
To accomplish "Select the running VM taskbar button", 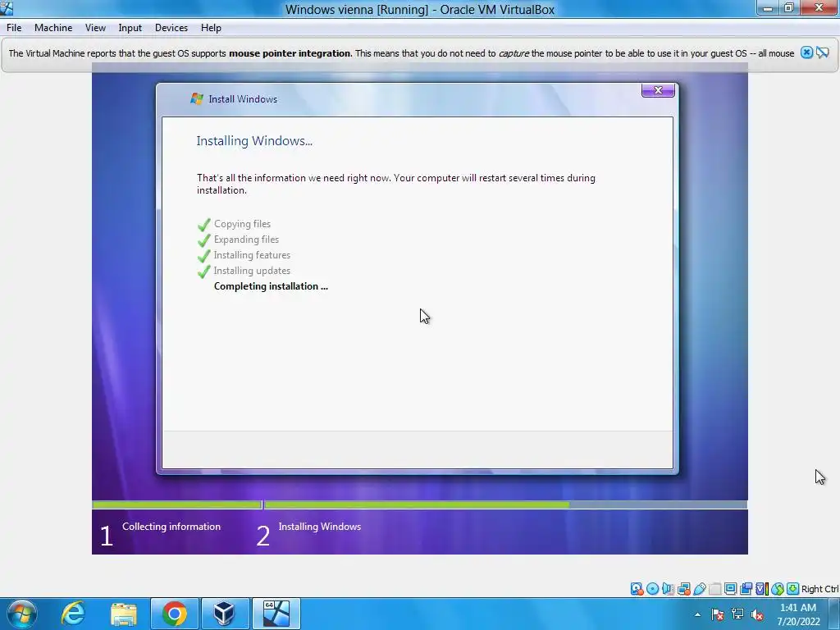I will click(276, 614).
